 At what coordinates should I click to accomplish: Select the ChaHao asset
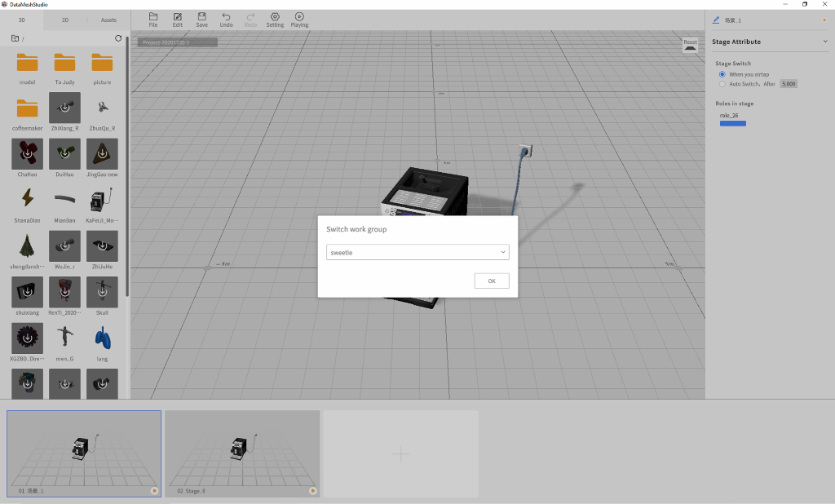[27, 157]
